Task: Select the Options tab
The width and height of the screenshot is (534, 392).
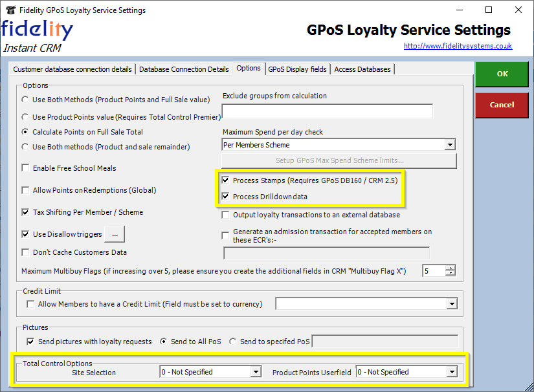Action: [249, 69]
